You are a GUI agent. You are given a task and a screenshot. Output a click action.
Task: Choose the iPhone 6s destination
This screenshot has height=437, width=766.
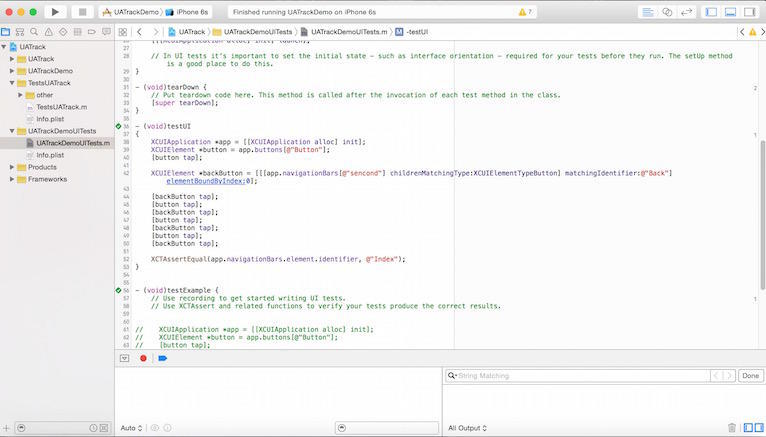[x=188, y=12]
